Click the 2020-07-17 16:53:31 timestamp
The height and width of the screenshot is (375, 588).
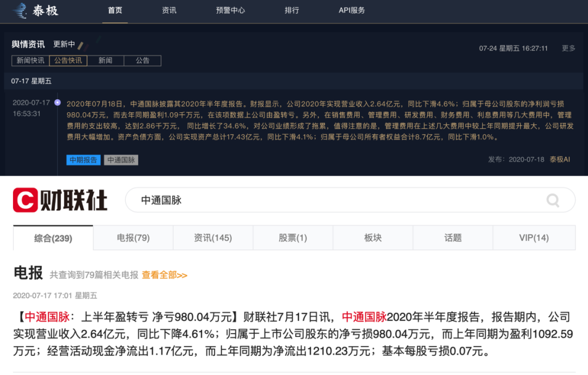click(x=32, y=108)
